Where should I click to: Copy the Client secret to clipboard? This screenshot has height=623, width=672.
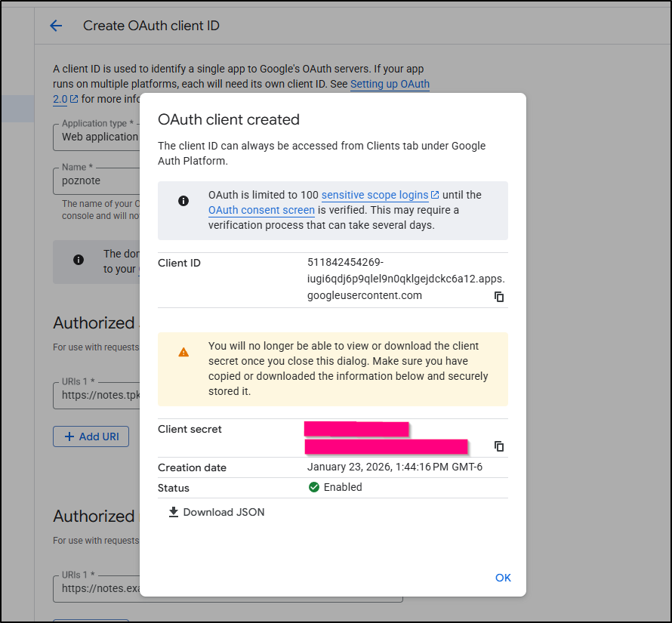(x=498, y=446)
